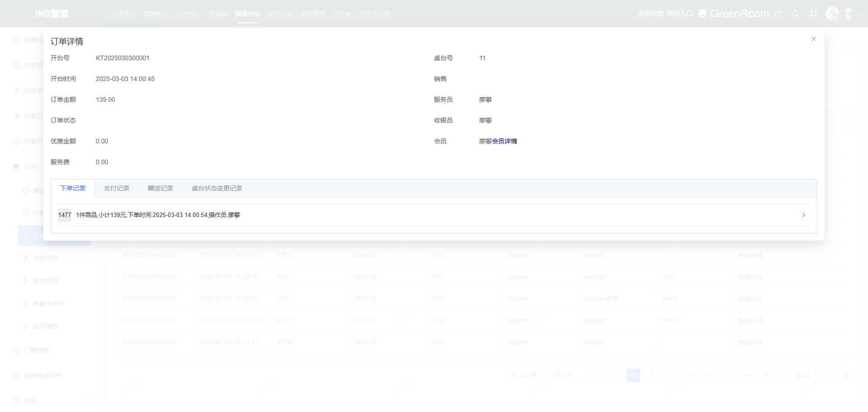Open 开发者 in the top navigation
The width and height of the screenshot is (868, 412).
pos(342,14)
